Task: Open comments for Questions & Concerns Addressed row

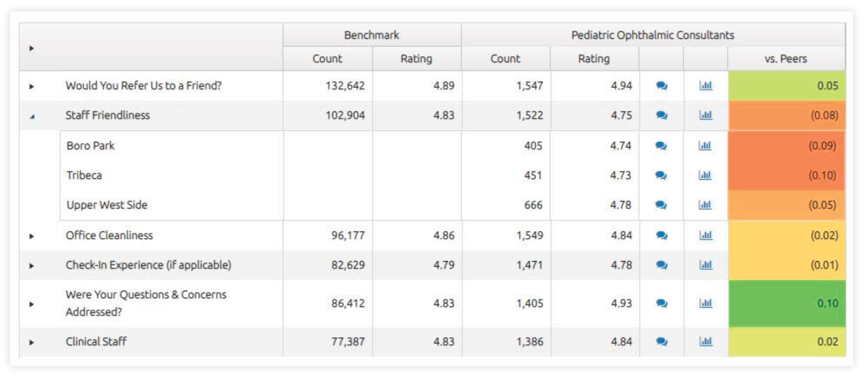Action: tap(661, 303)
